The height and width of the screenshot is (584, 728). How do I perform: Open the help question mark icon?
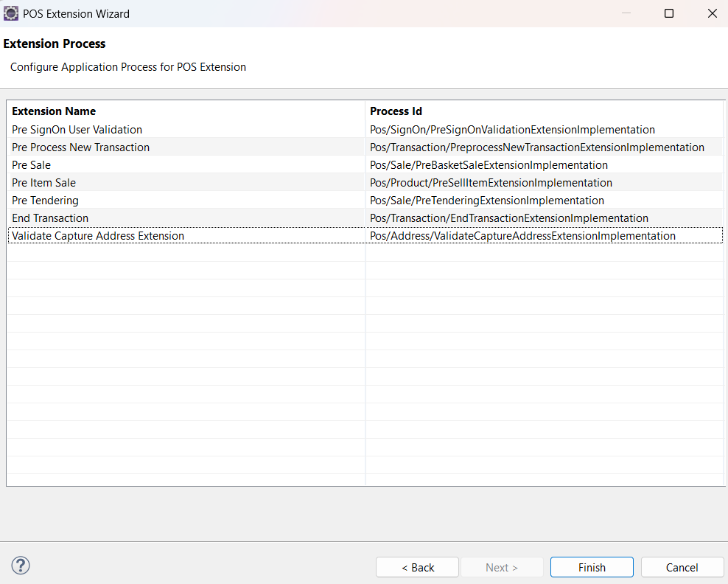21,566
